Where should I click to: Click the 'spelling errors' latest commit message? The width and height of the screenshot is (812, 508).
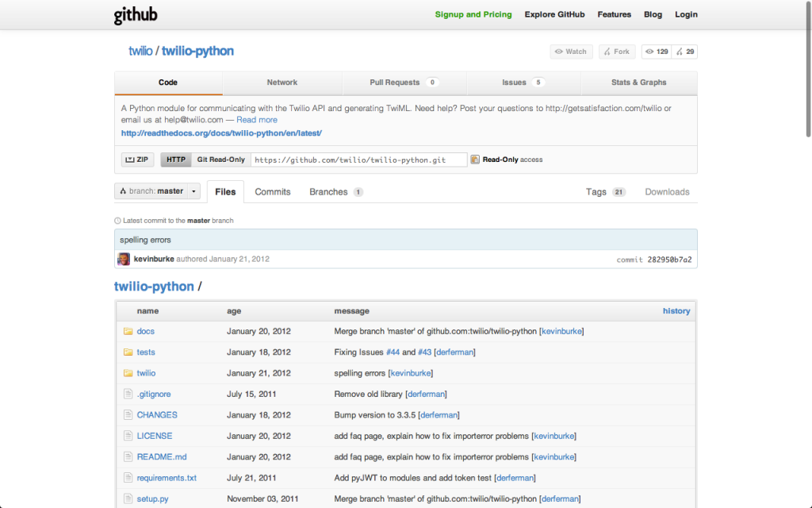(146, 240)
